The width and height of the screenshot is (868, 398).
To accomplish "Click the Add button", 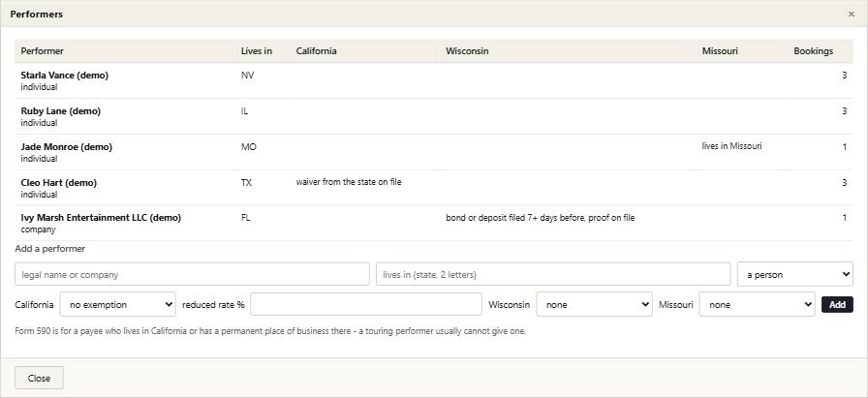I will pos(837,304).
